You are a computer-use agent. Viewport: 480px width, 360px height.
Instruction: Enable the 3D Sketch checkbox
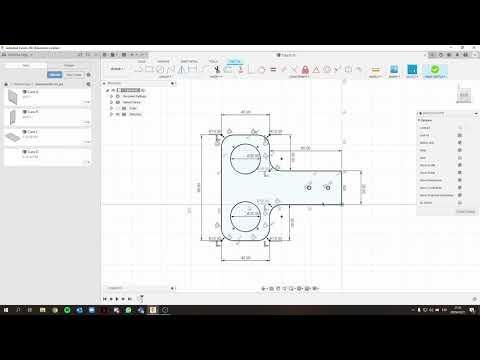click(x=460, y=203)
